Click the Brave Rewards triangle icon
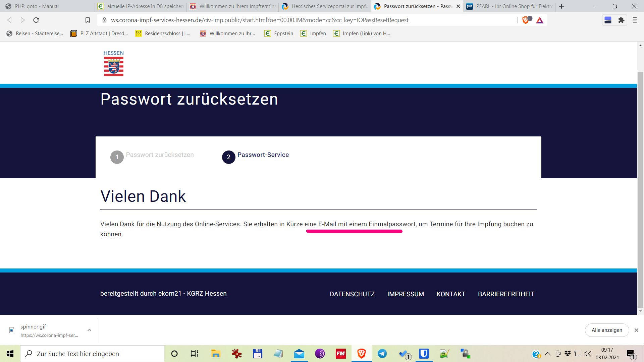The width and height of the screenshot is (644, 362). 540,20
